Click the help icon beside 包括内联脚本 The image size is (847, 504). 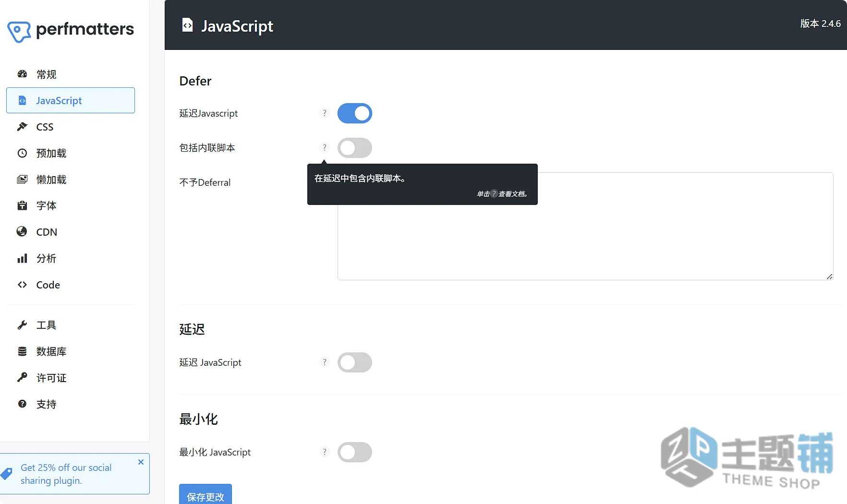click(x=325, y=148)
